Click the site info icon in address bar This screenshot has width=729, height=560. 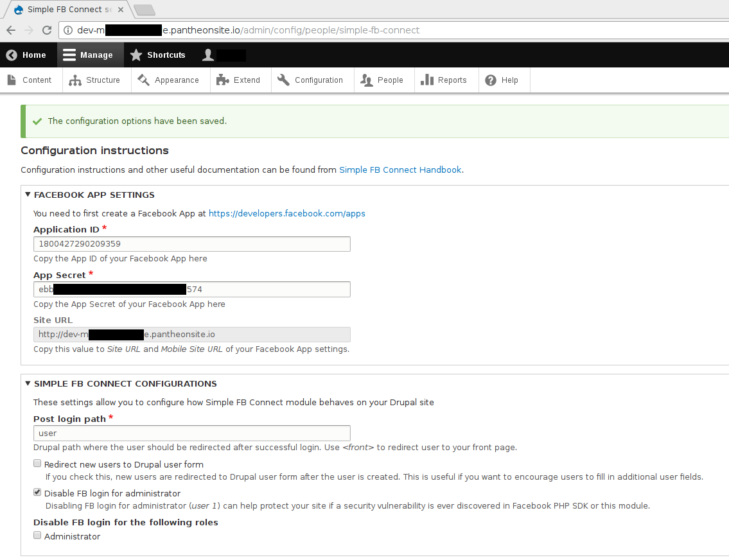pos(68,30)
